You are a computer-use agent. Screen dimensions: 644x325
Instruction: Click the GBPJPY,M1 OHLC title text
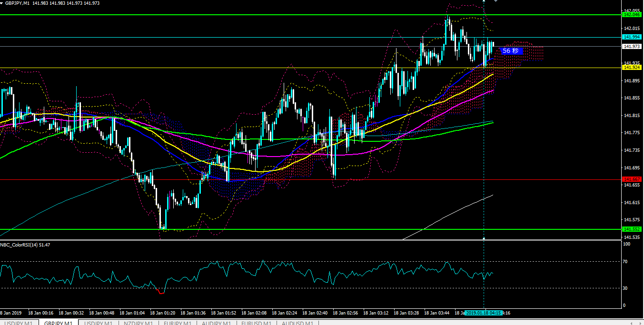(52, 3)
